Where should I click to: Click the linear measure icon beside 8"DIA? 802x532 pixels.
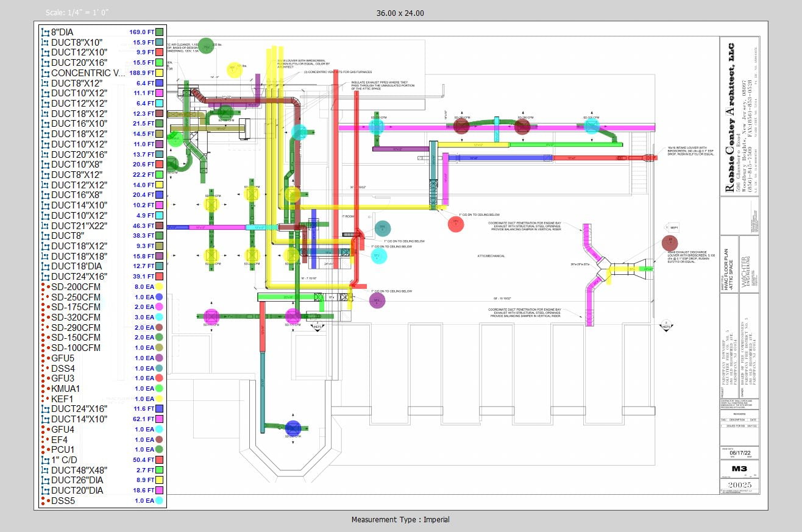click(44, 32)
